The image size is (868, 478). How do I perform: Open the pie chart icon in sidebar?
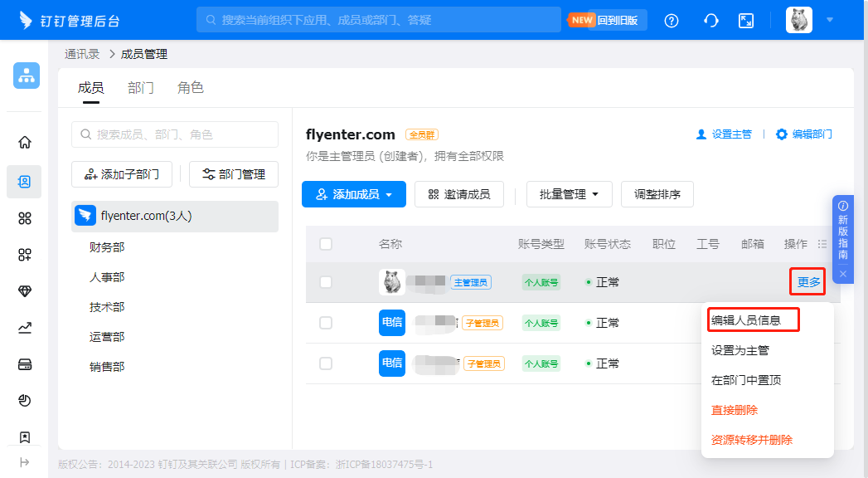25,401
